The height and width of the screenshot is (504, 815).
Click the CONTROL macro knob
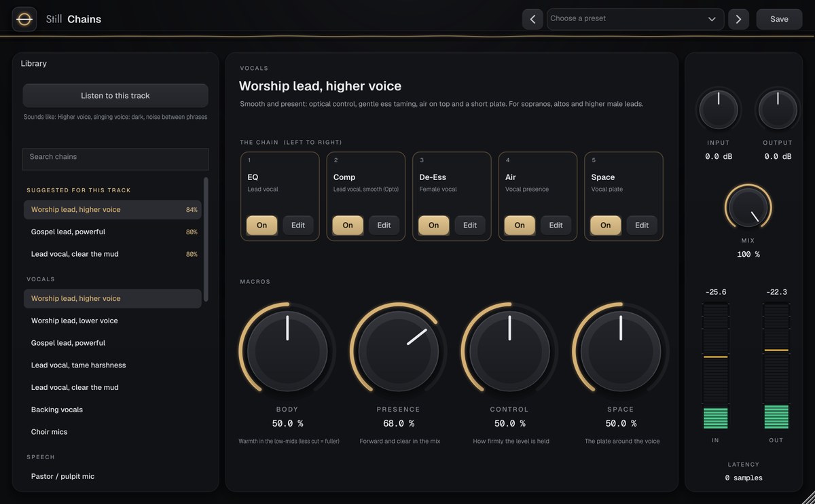coord(509,350)
